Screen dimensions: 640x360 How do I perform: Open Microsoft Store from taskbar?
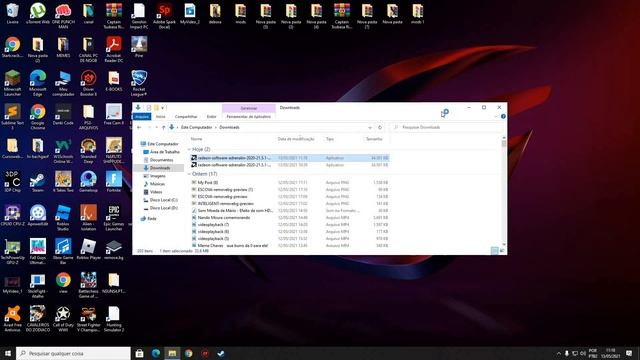click(140, 353)
